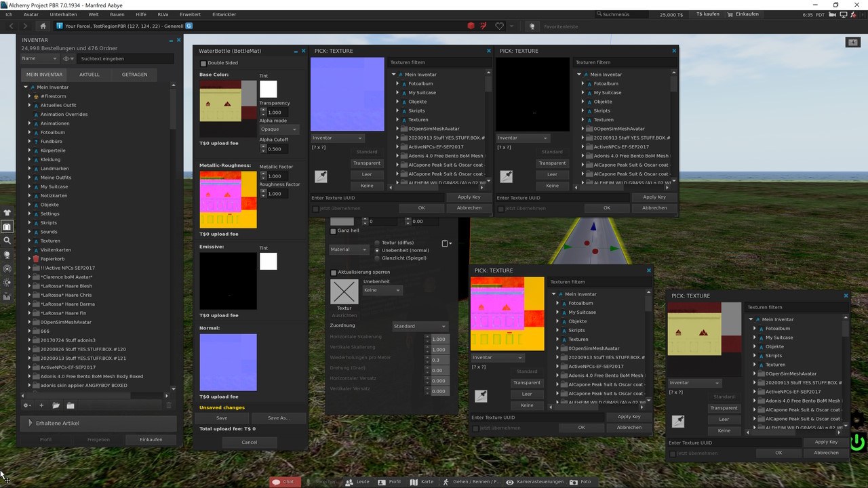Click the Base Color tint white swatch
Image resolution: width=868 pixels, height=488 pixels.
click(x=269, y=89)
